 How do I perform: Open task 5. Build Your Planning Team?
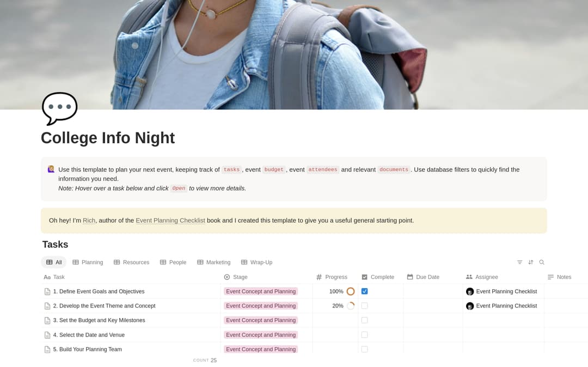click(x=87, y=350)
